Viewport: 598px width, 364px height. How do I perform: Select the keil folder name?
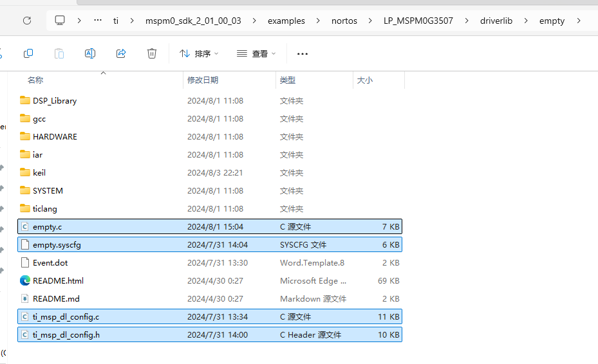[39, 172]
